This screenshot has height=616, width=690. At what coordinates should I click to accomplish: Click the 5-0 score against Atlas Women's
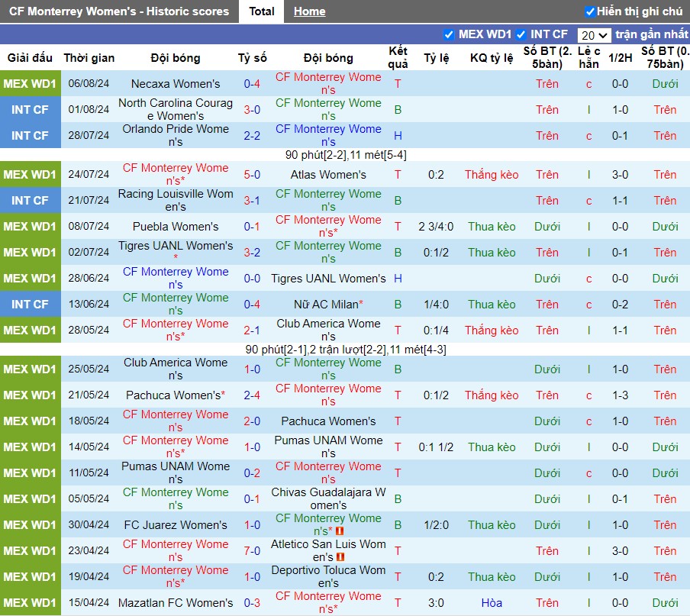click(x=252, y=175)
